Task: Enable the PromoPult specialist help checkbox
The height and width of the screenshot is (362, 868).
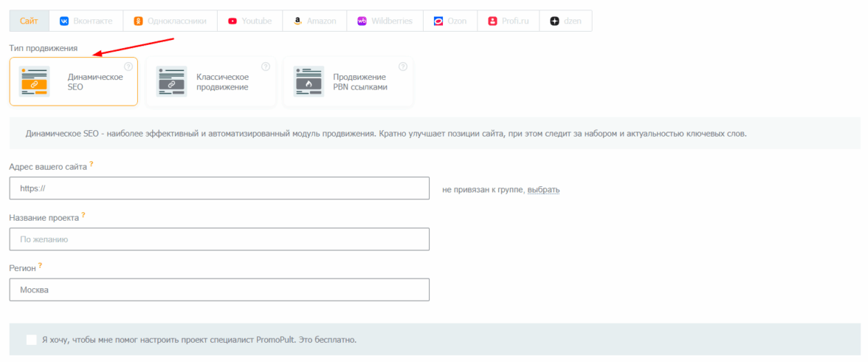Action: pyautogui.click(x=32, y=339)
